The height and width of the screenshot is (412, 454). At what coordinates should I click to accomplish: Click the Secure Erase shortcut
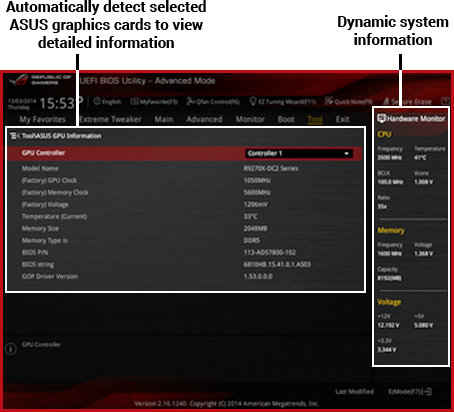pos(407,102)
